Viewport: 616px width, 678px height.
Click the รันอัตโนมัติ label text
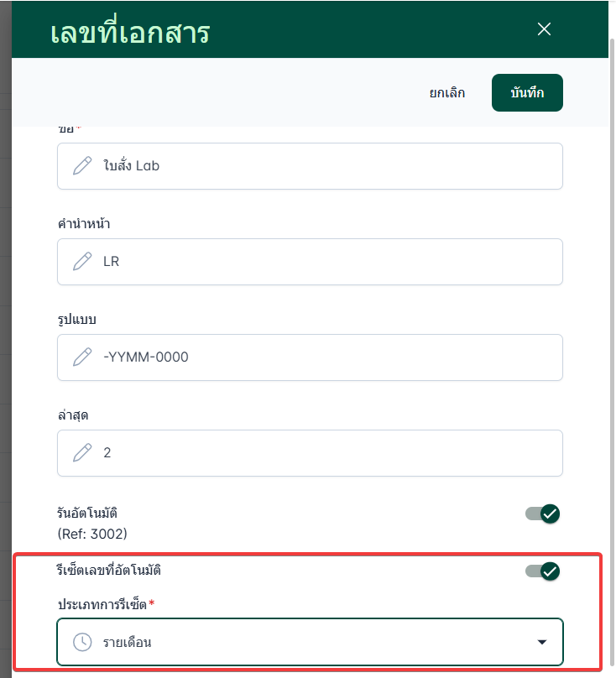tap(93, 513)
